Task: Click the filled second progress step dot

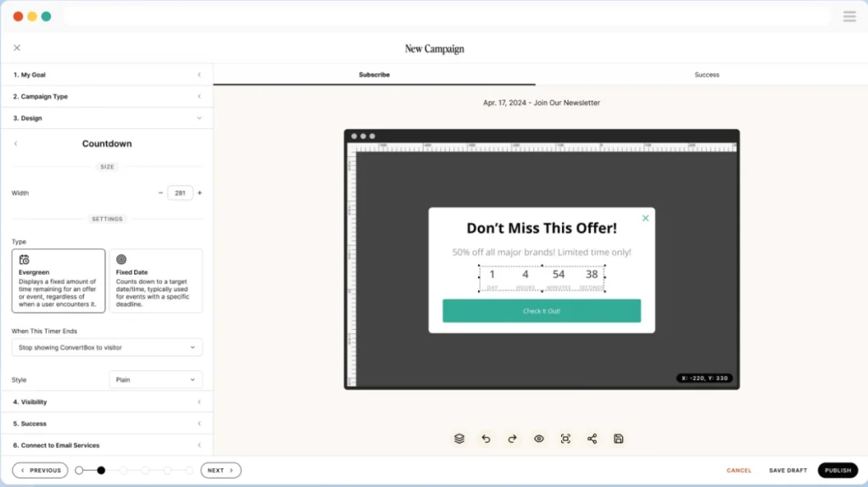Action: (101, 470)
